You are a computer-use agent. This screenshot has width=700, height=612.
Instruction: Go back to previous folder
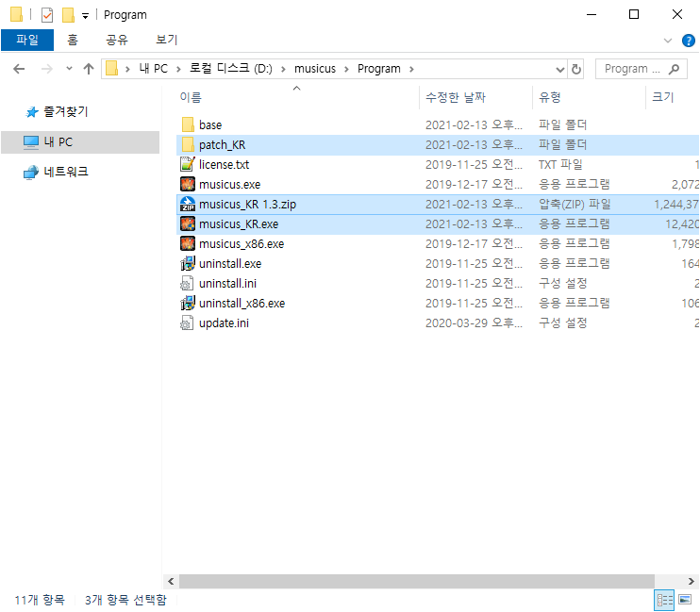coord(19,69)
